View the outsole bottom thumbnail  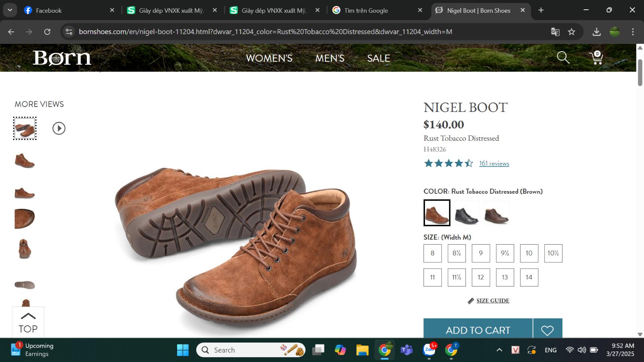coord(25,285)
